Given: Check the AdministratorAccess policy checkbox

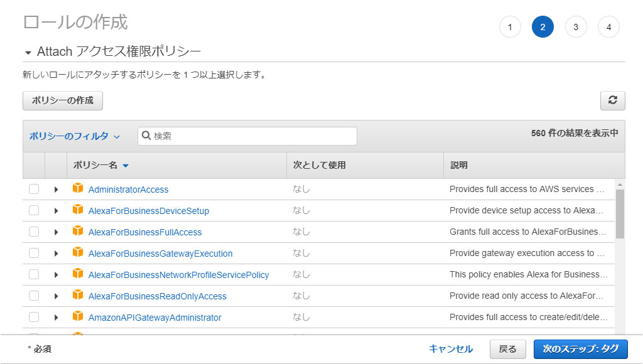Looking at the screenshot, I should [34, 189].
